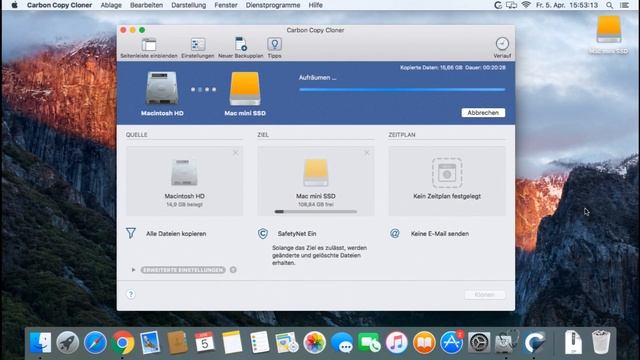Click the Aufräumen status label
This screenshot has height=360, width=640.
pos(318,78)
